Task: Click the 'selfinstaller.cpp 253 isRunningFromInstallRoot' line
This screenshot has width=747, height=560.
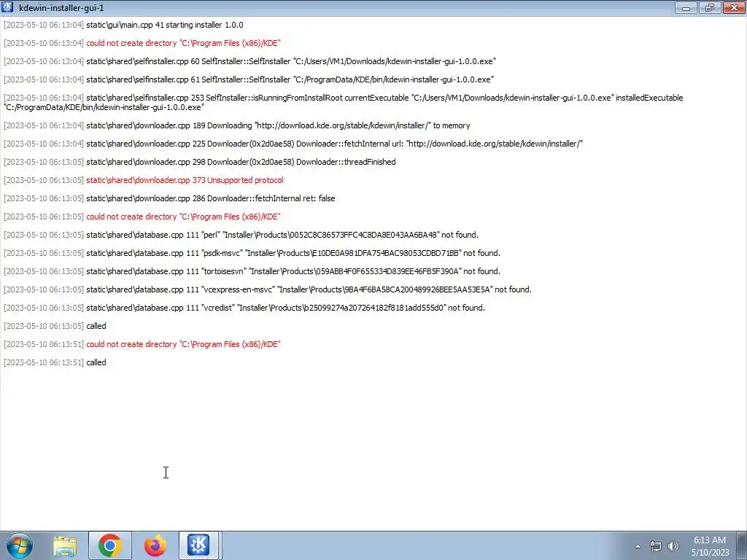Action: (343, 102)
